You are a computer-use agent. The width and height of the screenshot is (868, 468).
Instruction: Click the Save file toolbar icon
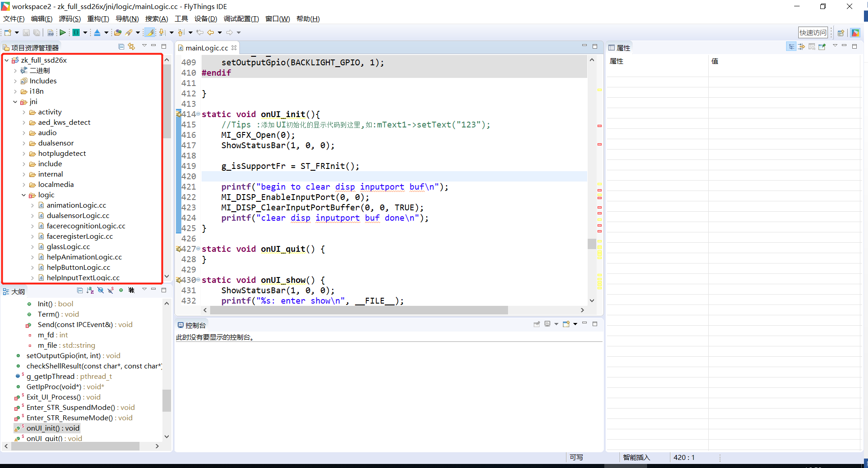click(x=26, y=32)
